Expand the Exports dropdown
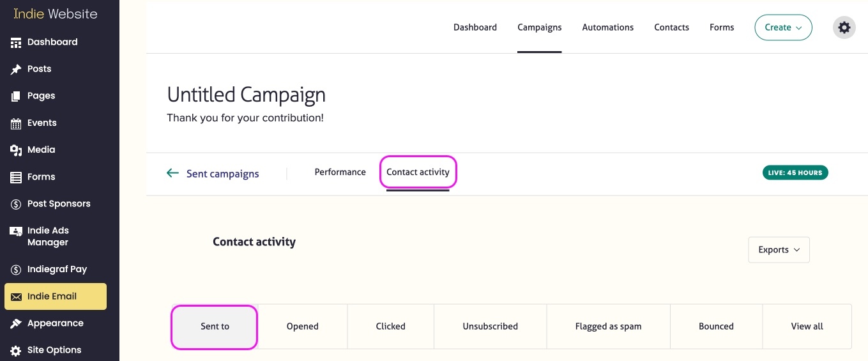The image size is (868, 361). [x=779, y=250]
